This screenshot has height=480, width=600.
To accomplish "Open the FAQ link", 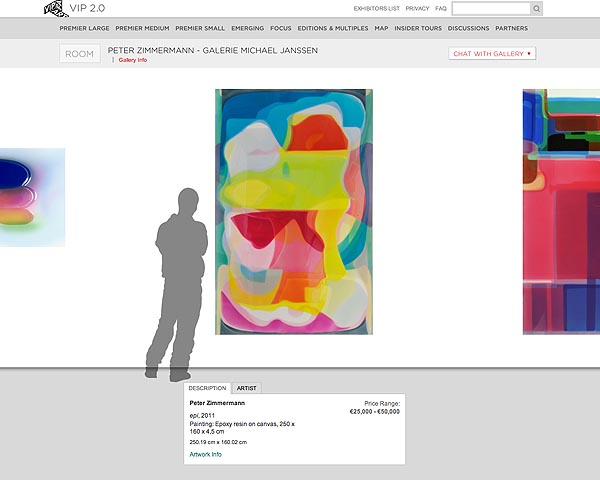I will 441,8.
